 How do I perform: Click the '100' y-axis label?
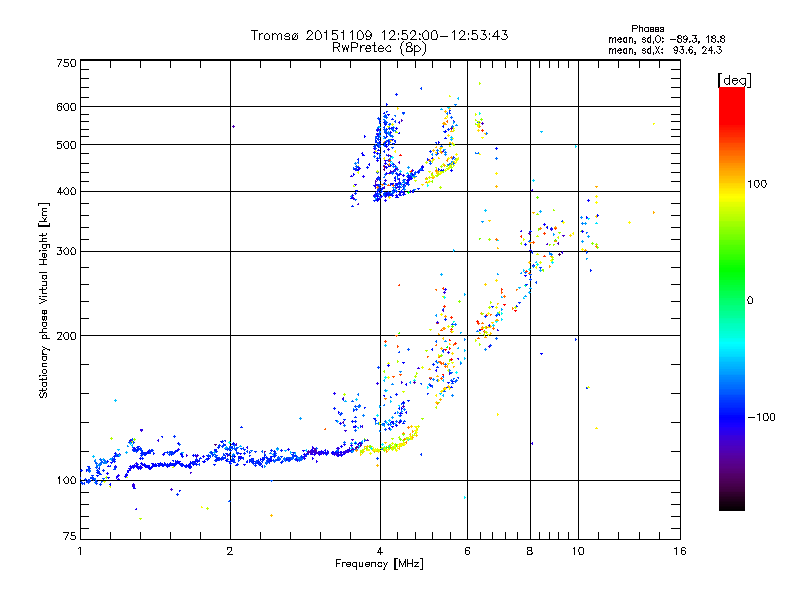click(x=66, y=480)
